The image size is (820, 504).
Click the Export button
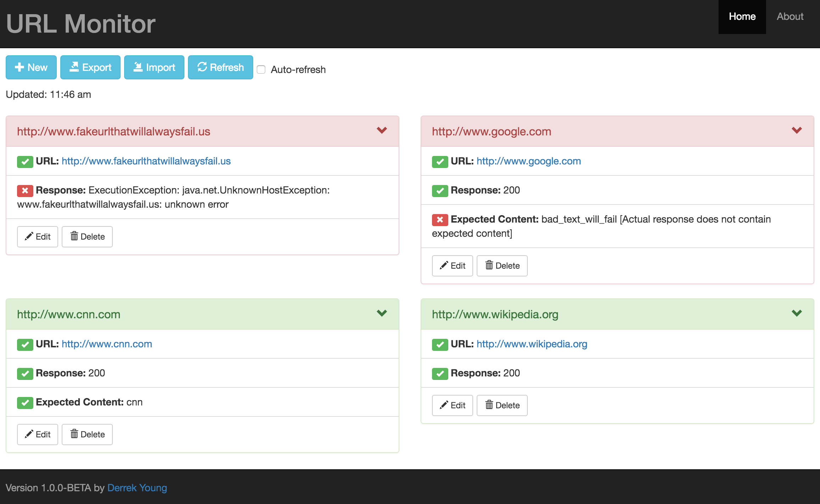(90, 67)
